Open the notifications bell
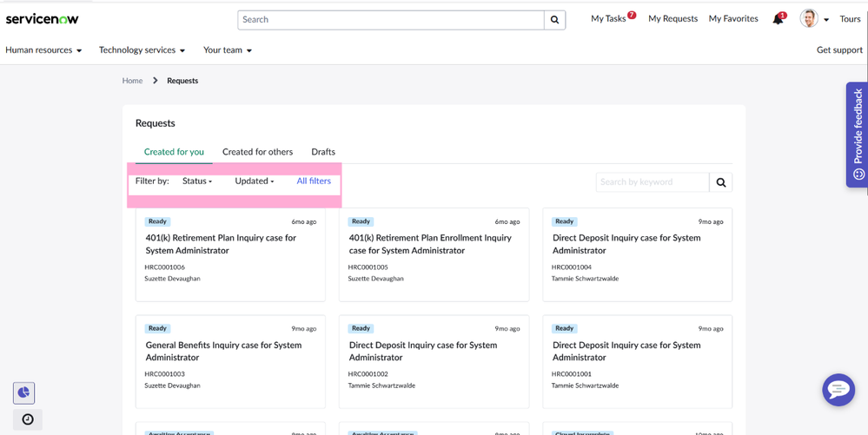 coord(779,19)
